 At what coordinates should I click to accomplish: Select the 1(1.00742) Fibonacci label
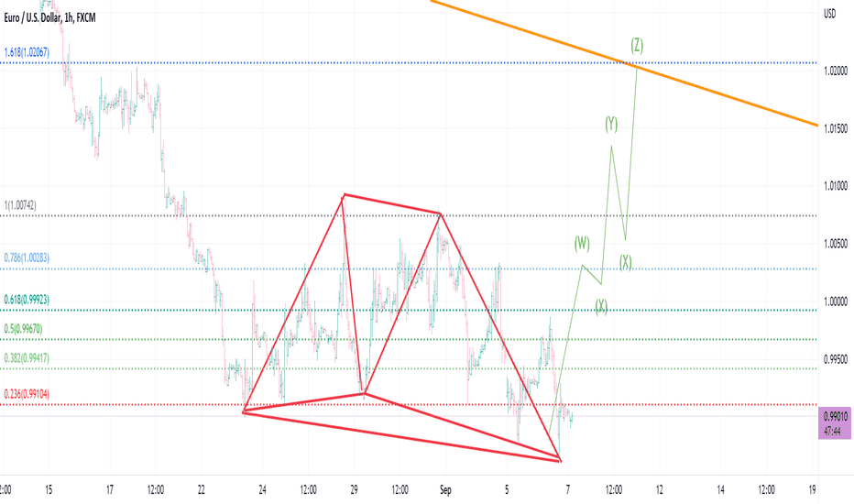20,205
